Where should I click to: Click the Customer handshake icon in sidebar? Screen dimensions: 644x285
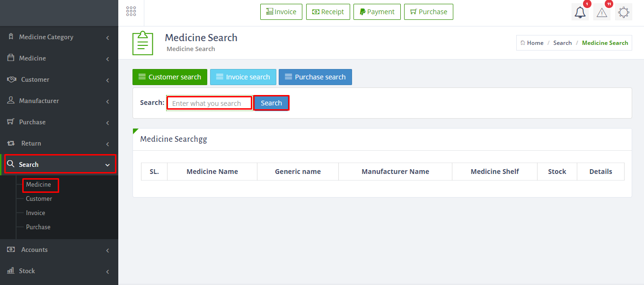(x=12, y=79)
